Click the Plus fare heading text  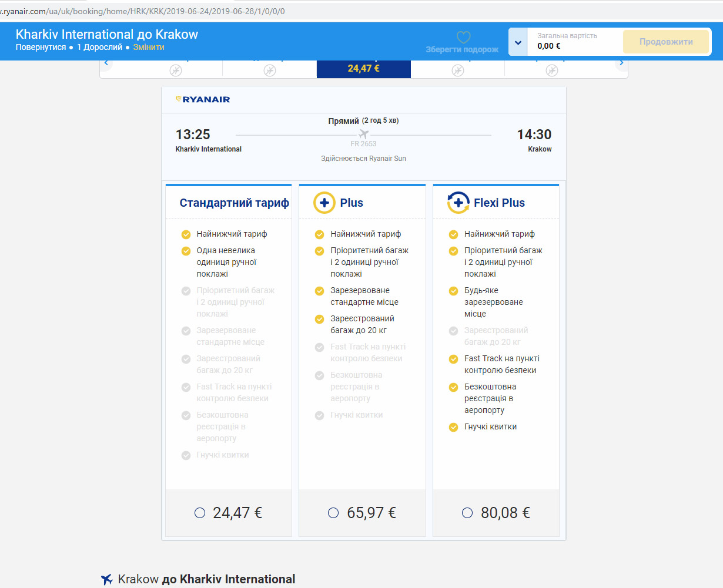tap(352, 203)
